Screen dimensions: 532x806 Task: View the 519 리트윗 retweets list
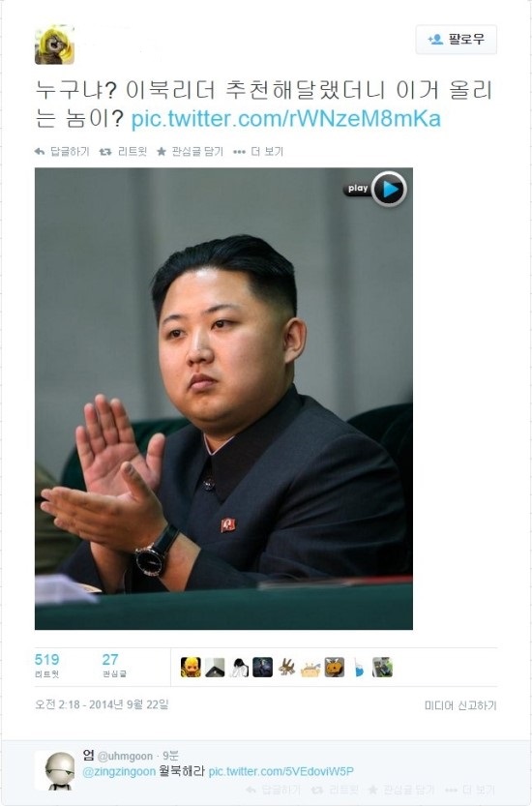click(46, 666)
